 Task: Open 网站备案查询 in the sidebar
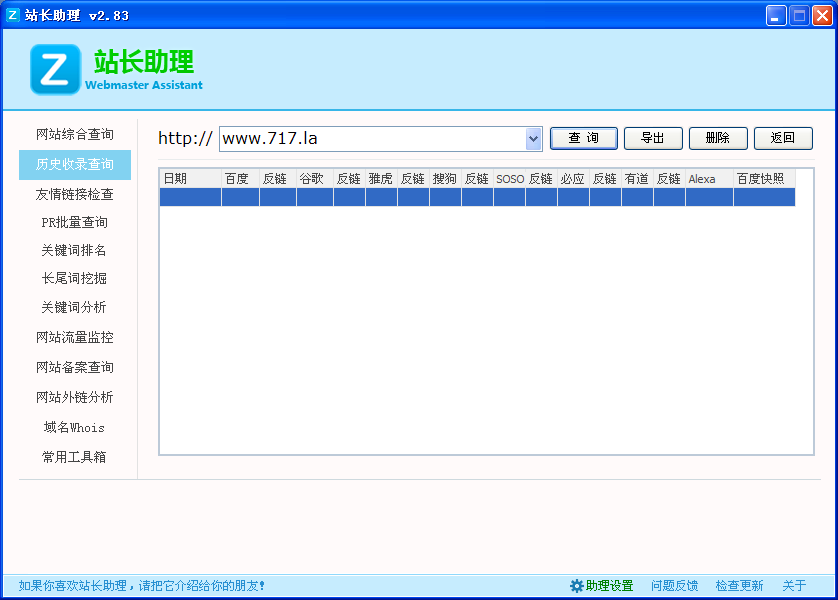[x=75, y=367]
